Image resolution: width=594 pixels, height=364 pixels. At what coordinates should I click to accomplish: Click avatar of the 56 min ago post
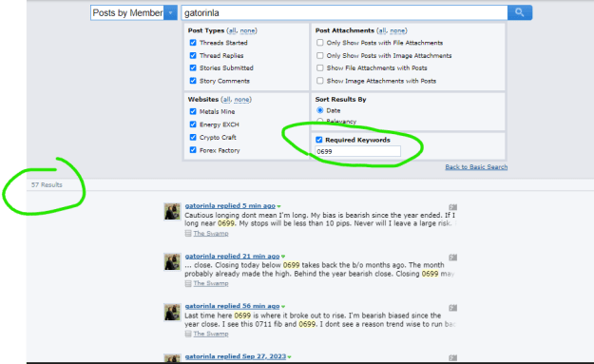[x=172, y=312]
